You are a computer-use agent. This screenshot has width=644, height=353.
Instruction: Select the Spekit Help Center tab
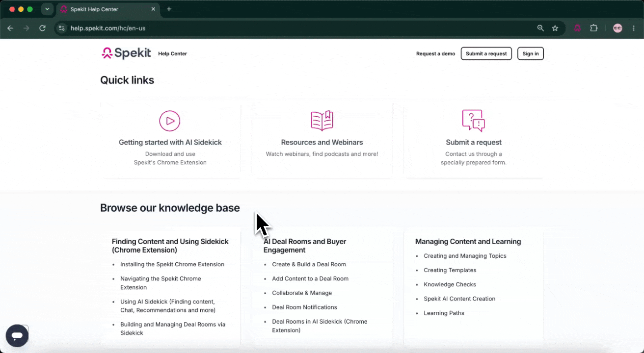107,9
